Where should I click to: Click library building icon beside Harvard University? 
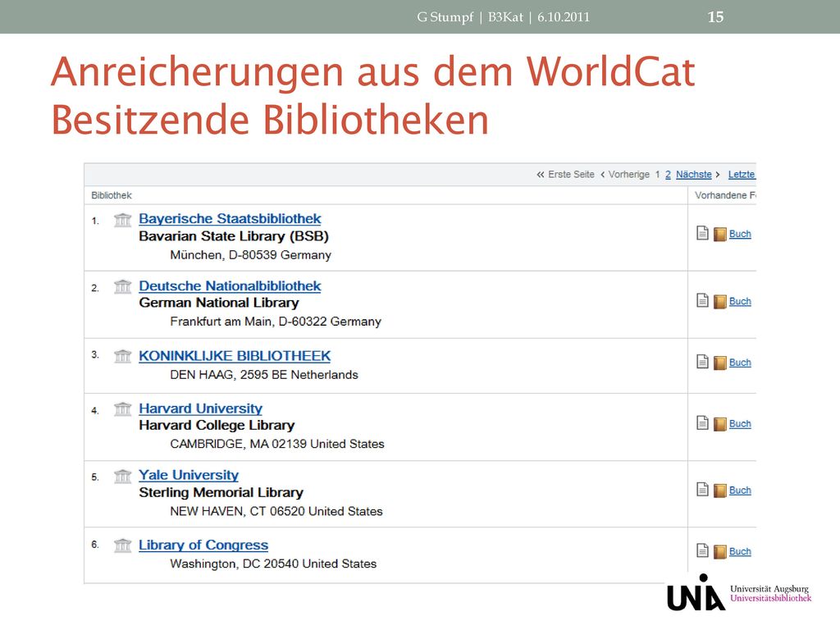(x=123, y=409)
